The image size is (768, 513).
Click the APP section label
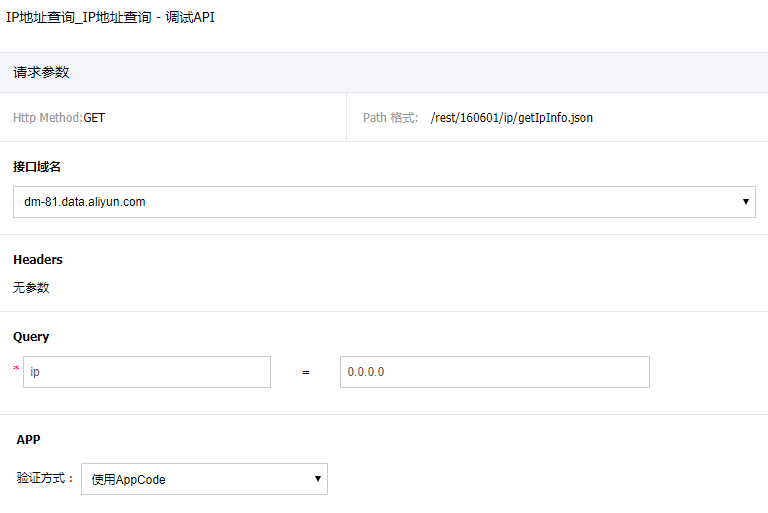tap(28, 440)
